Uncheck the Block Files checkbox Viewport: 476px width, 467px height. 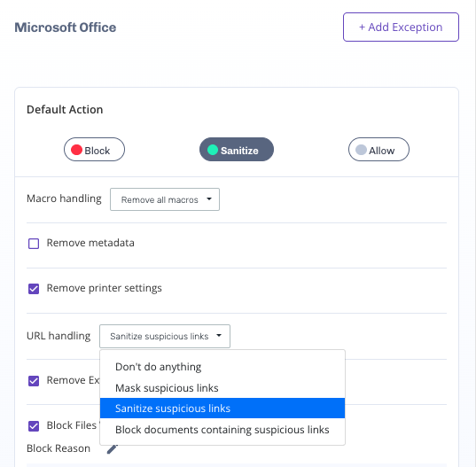[x=34, y=425]
